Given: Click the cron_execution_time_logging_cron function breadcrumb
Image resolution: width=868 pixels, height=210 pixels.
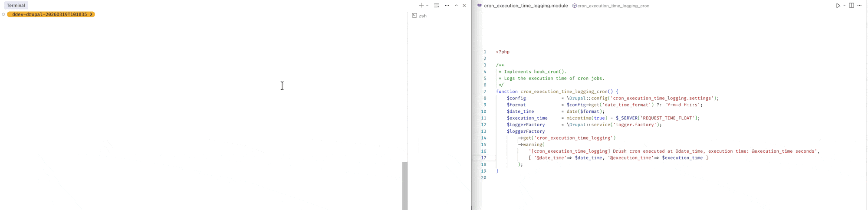Looking at the screenshot, I should pos(613,6).
